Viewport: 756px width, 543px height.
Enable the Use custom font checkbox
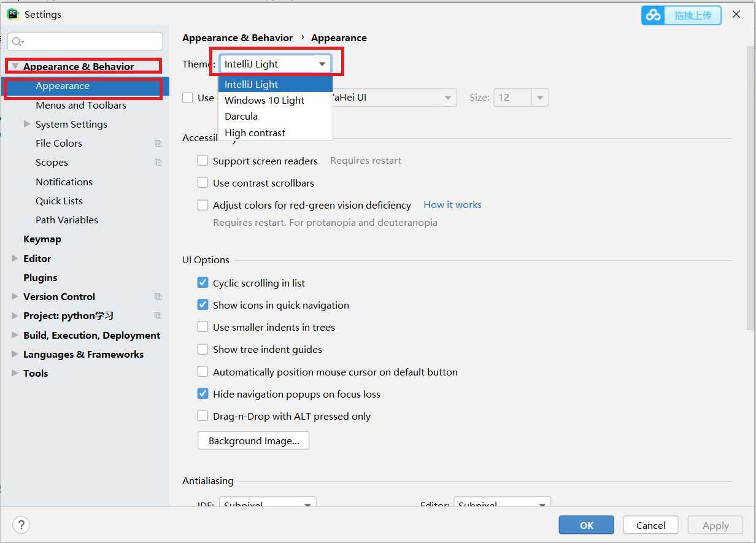point(188,98)
